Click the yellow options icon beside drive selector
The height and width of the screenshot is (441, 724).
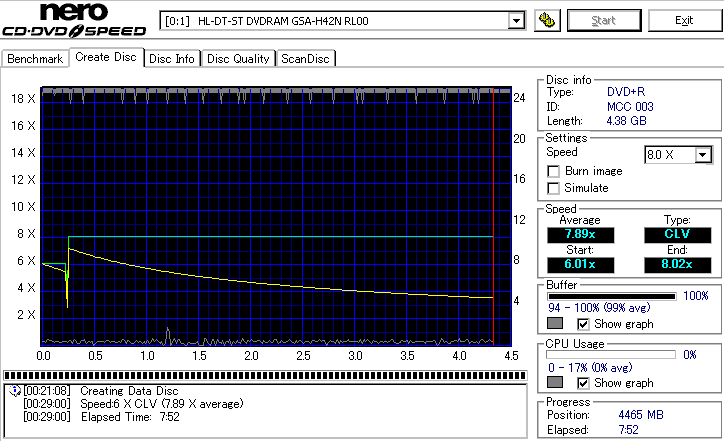pos(546,20)
